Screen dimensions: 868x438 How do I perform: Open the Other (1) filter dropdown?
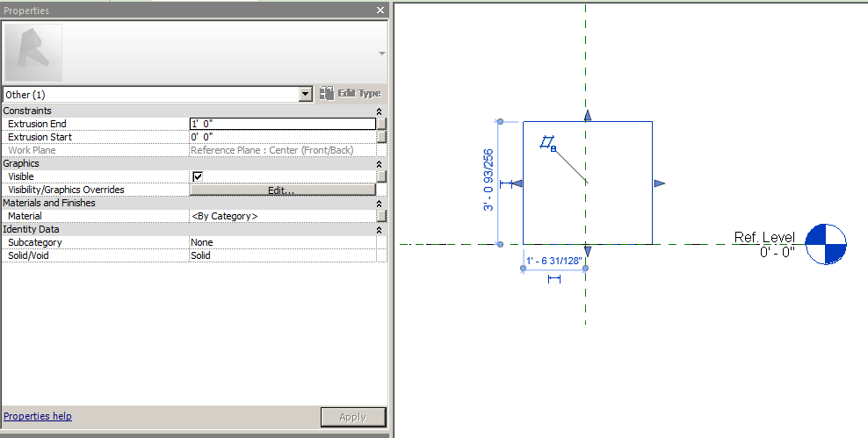pyautogui.click(x=306, y=94)
